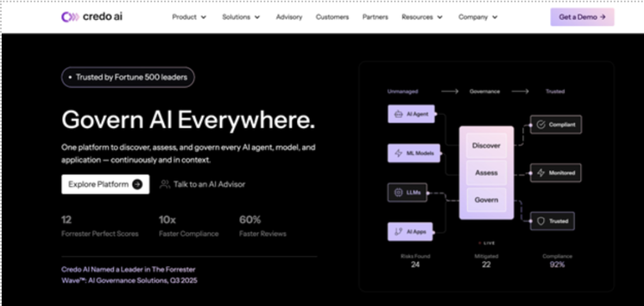Click the Get a Demo button
This screenshot has width=644, height=306.
(x=582, y=17)
